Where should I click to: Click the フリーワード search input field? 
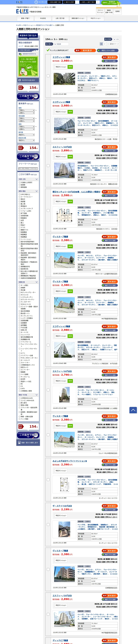(28, 169)
